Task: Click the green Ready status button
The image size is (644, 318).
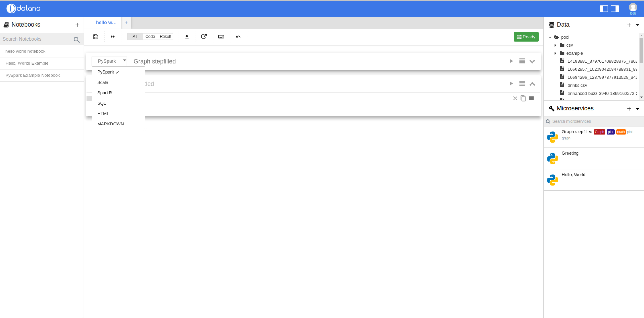Action: click(x=526, y=37)
